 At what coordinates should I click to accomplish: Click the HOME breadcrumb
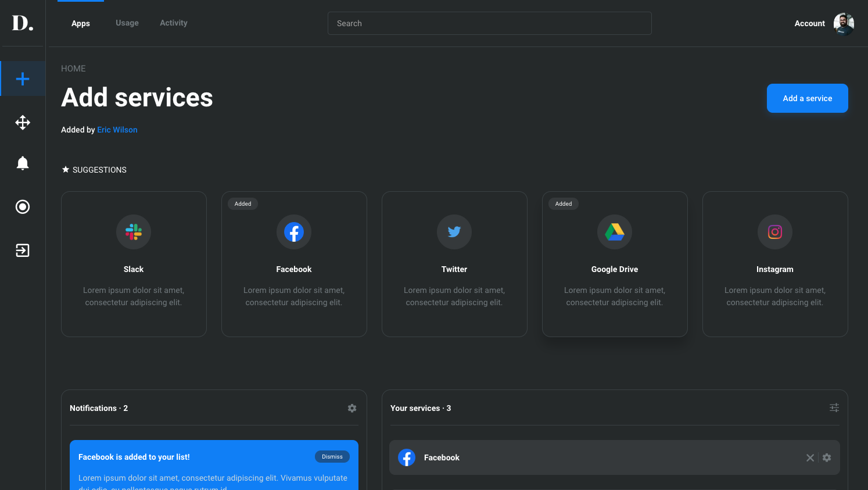(73, 69)
